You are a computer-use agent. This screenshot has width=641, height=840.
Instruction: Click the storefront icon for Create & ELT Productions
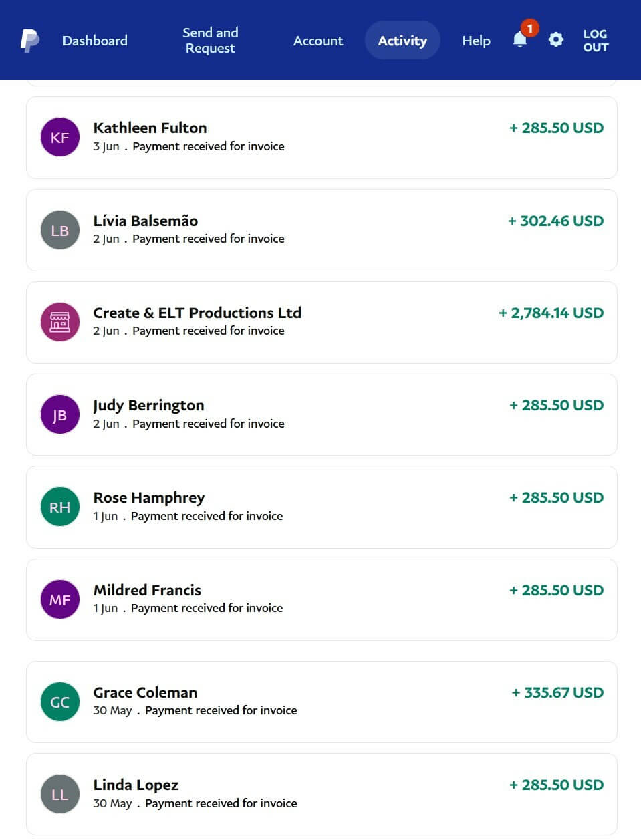(x=60, y=323)
